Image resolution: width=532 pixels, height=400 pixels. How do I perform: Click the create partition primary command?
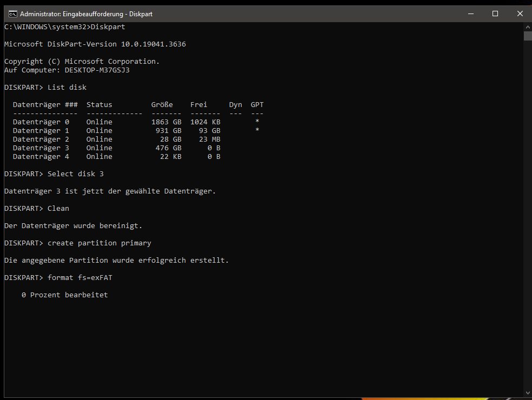coord(99,243)
